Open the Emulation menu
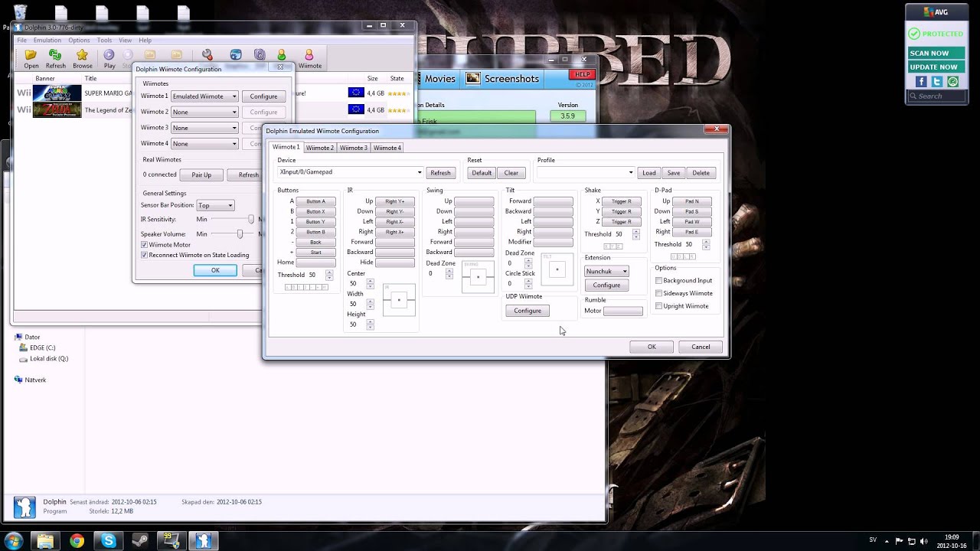The width and height of the screenshot is (980, 551). click(47, 41)
